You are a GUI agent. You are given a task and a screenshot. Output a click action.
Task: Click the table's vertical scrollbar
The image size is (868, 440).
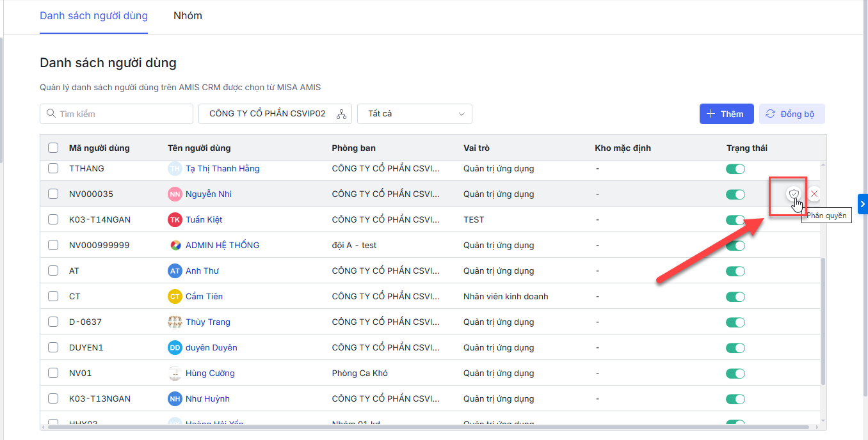[823, 320]
